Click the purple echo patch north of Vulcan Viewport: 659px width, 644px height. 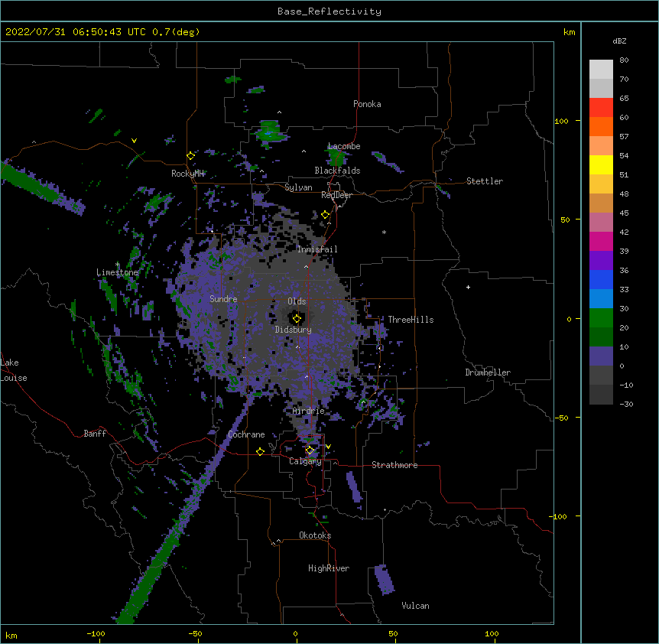(384, 579)
